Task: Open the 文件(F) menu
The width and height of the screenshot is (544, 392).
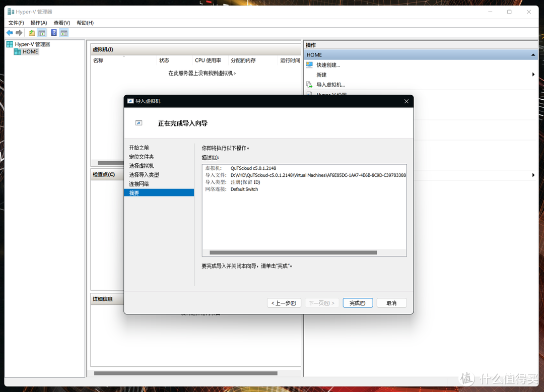Action: coord(16,23)
